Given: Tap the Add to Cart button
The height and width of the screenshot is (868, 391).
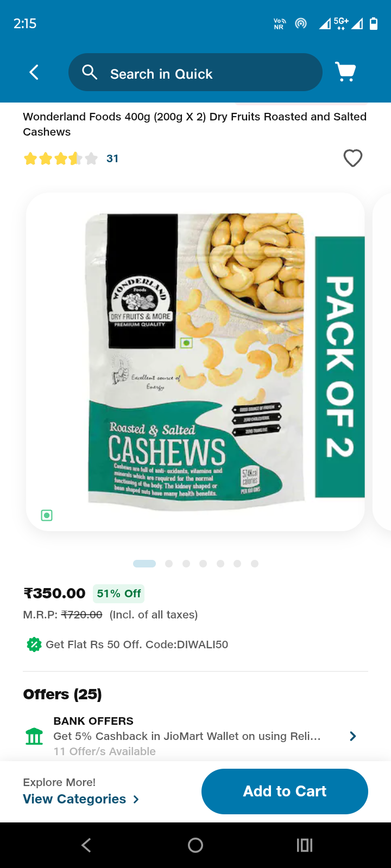Looking at the screenshot, I should 285,792.
